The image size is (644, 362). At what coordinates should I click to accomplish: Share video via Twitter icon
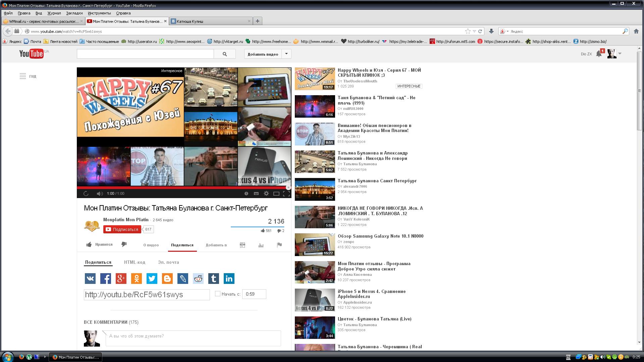pos(152,279)
